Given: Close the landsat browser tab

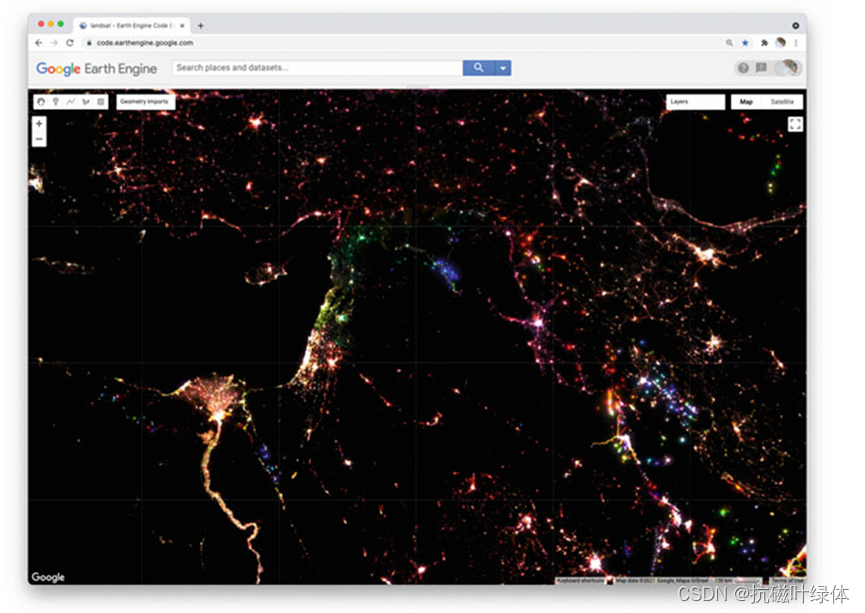Looking at the screenshot, I should click(182, 25).
